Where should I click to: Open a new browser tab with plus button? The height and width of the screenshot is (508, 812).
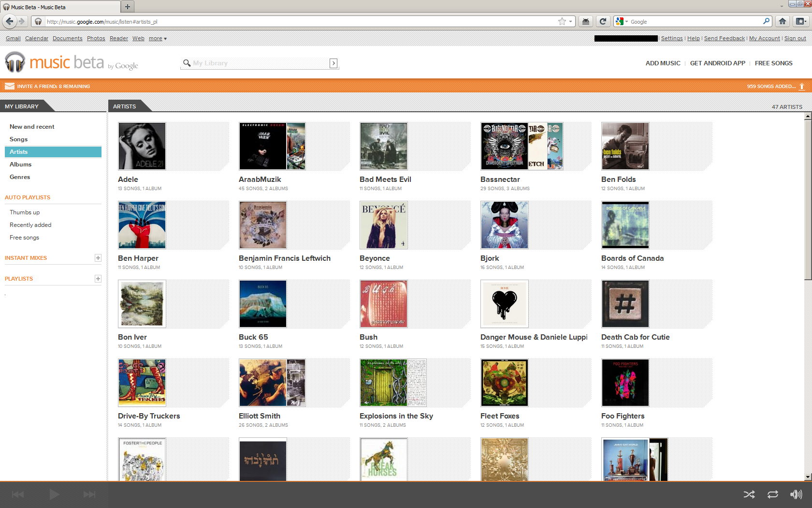(x=128, y=7)
